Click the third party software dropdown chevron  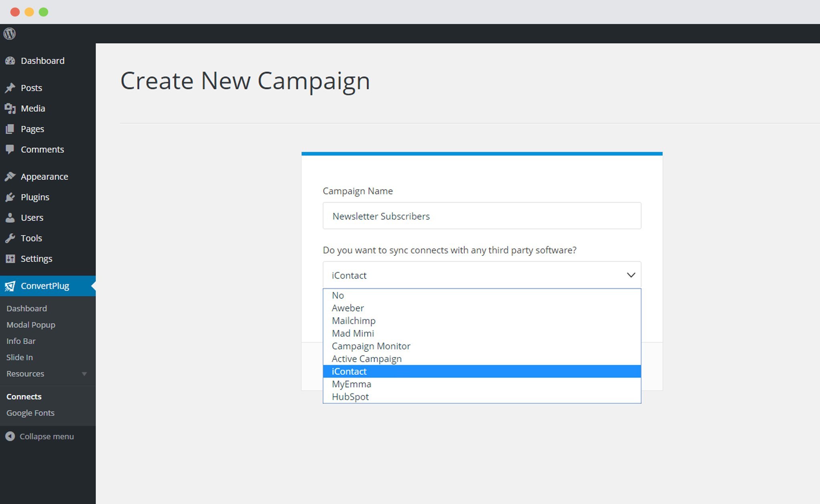[631, 275]
